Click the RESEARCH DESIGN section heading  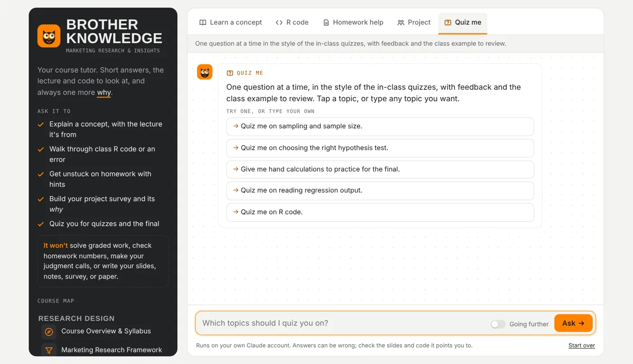point(76,318)
